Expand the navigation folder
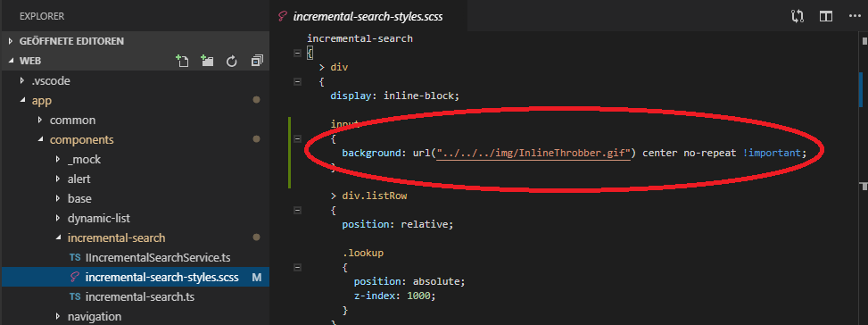The width and height of the screenshot is (868, 325). coord(58,317)
